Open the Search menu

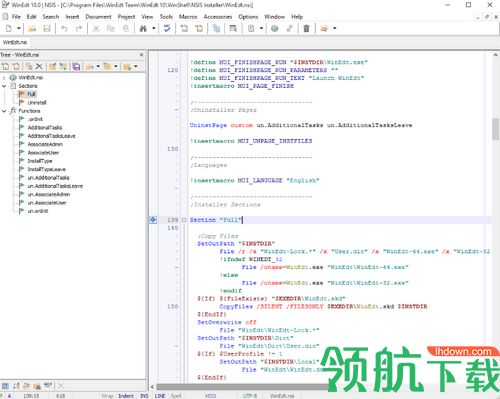(51, 17)
